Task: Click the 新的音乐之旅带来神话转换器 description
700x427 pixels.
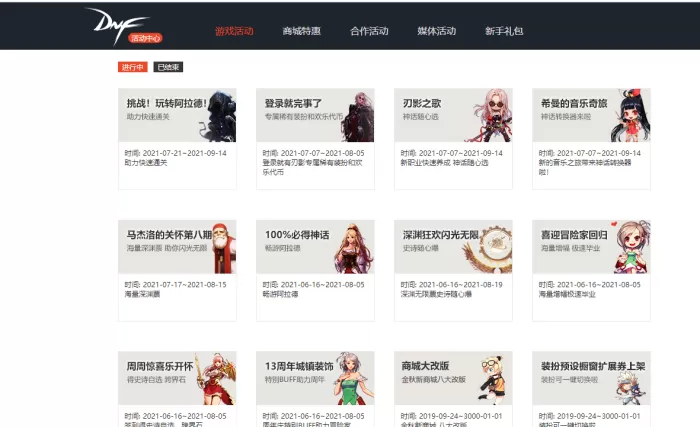Action: pos(585,167)
